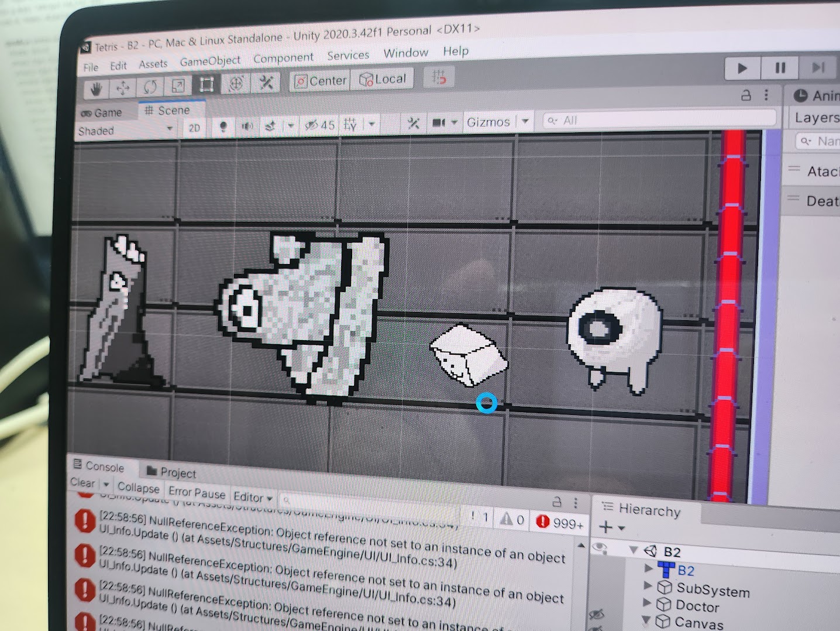This screenshot has height=631, width=840.
Task: Open the grid settings dropdown arrow
Action: 371,124
